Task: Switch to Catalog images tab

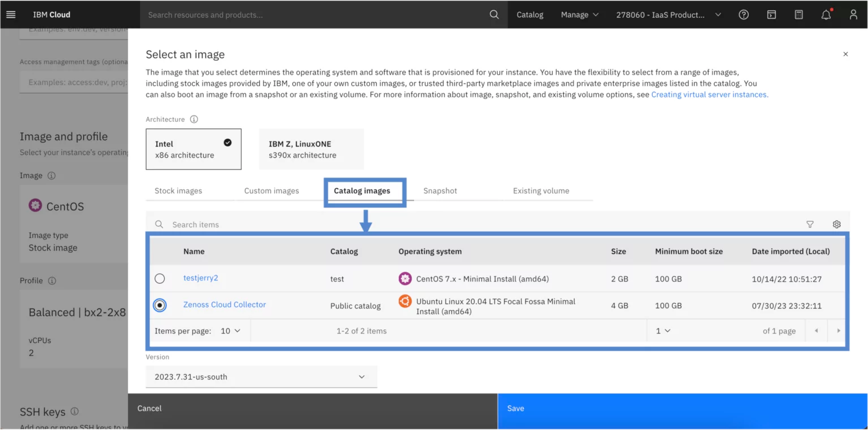Action: 362,191
